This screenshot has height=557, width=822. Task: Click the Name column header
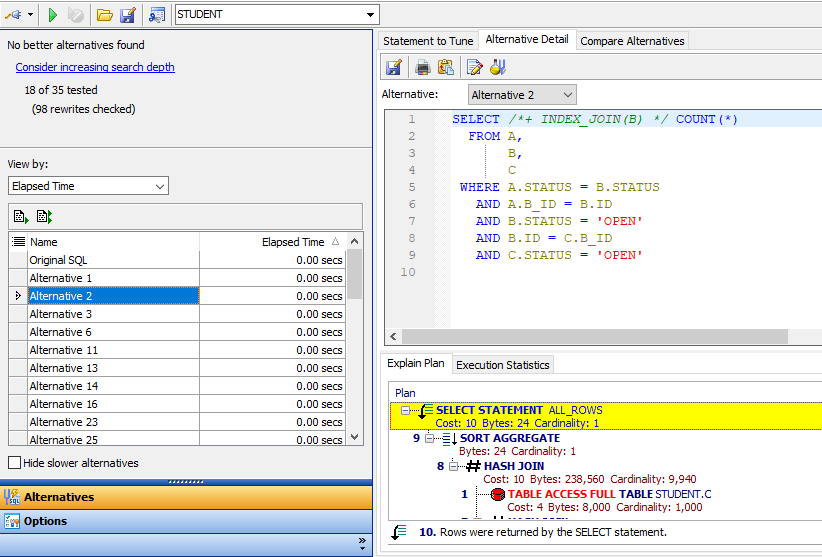(x=113, y=242)
